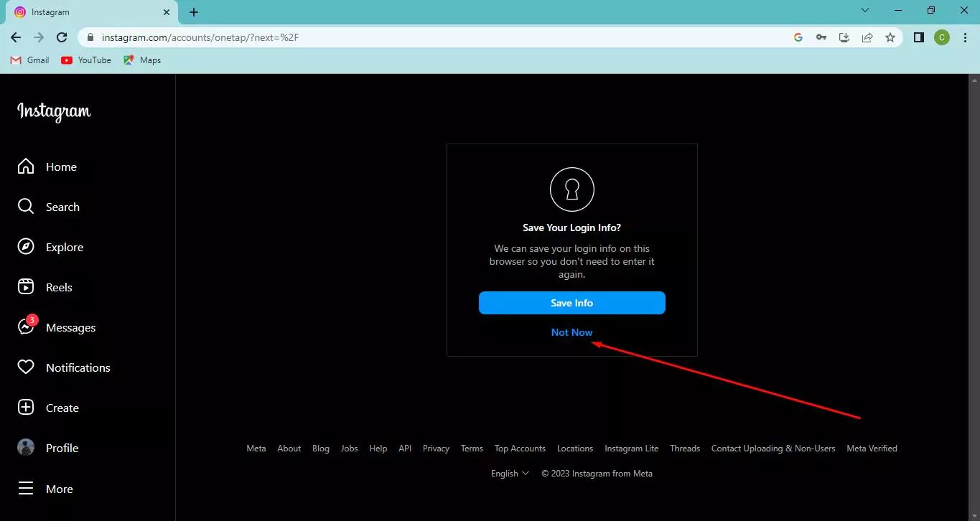Viewport: 980px width, 521px height.
Task: Open the Reels icon in sidebar
Action: [26, 287]
